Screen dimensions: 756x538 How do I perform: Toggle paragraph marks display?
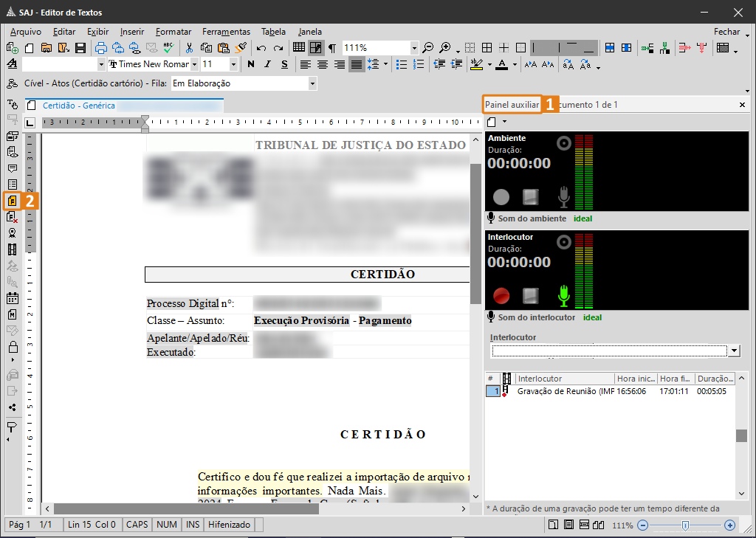(332, 48)
